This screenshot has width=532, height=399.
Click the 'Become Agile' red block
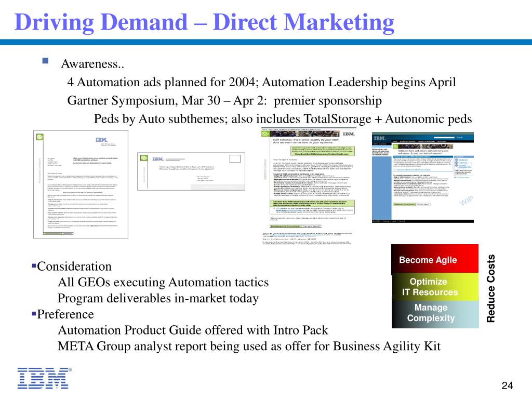tap(435, 260)
